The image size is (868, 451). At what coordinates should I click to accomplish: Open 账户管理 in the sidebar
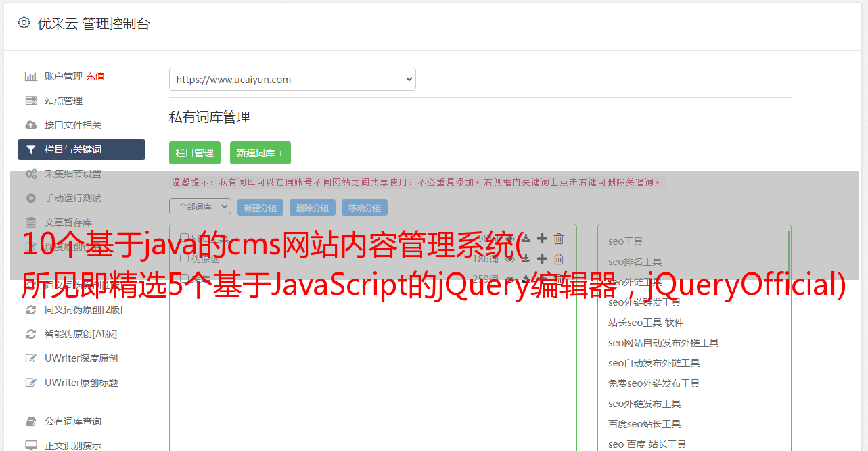click(64, 76)
